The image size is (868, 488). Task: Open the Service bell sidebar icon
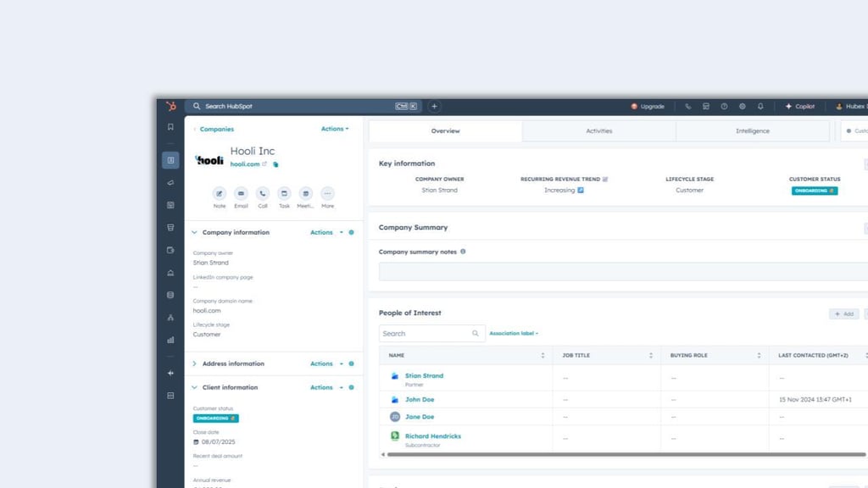170,273
